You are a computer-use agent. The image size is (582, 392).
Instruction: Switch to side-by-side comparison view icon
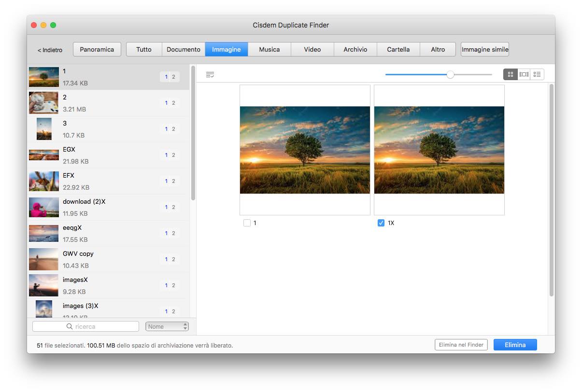pos(524,74)
